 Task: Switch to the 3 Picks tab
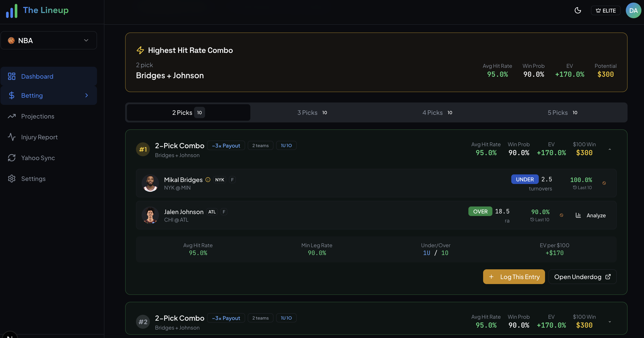312,112
